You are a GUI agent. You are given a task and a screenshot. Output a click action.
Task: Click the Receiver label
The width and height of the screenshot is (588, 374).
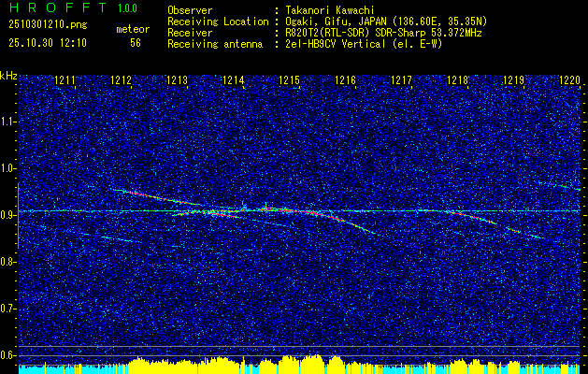point(190,33)
